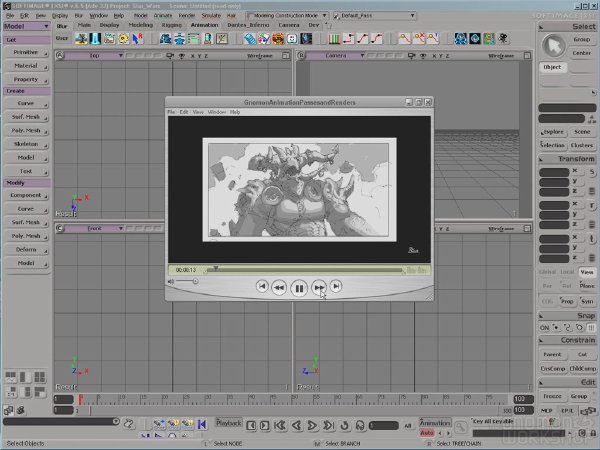
Task: Open the Deform modify menu
Action: (27, 249)
